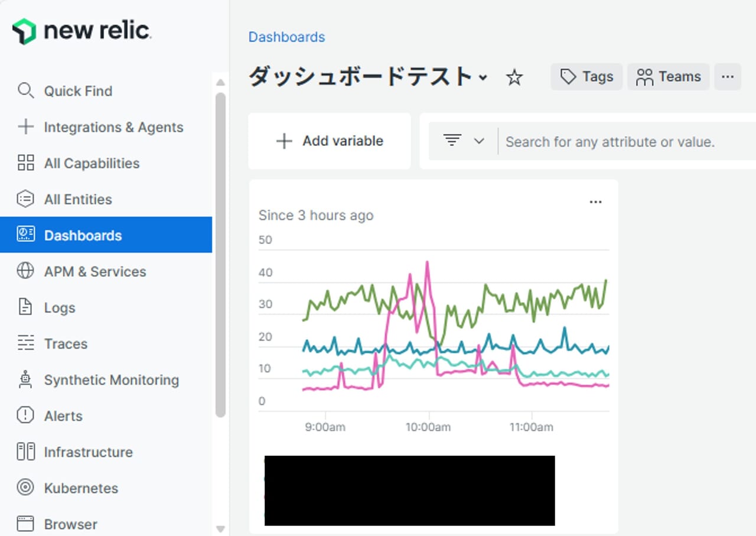
Task: Open the chart widget ellipsis menu
Action: pos(595,202)
